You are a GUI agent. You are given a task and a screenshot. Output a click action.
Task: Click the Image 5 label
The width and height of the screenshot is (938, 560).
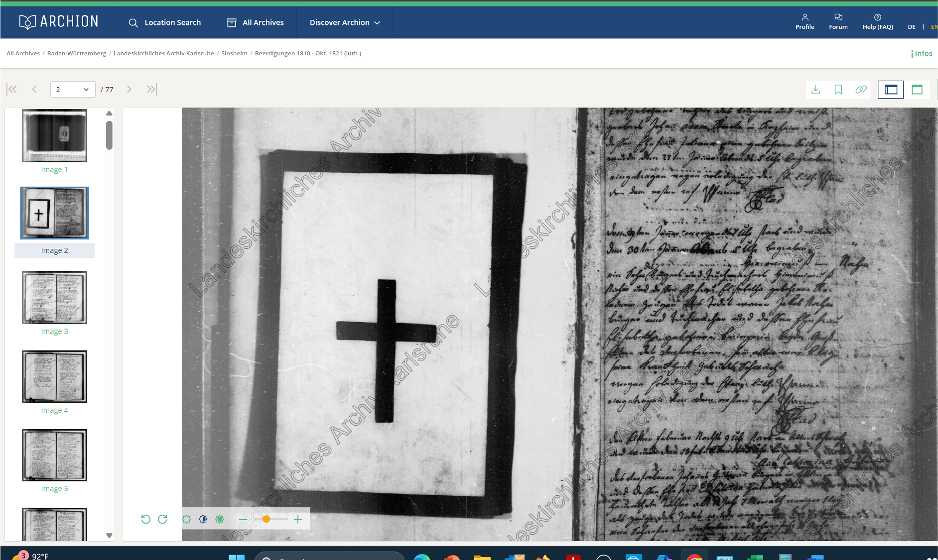(54, 488)
